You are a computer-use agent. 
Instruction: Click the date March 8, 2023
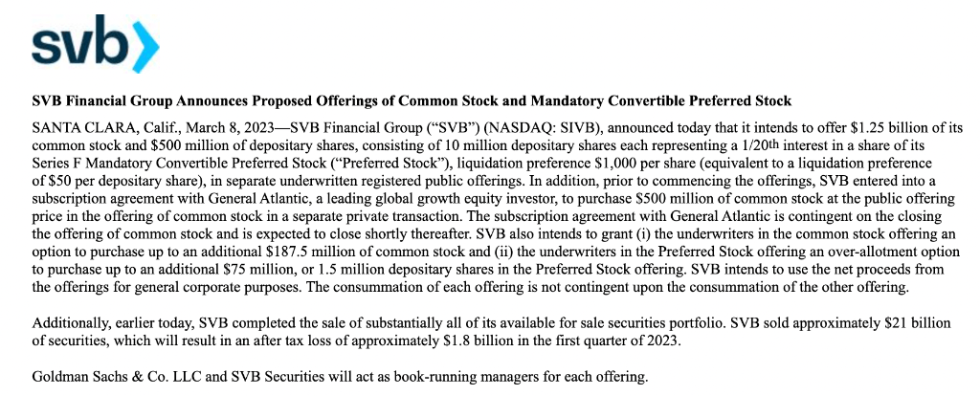pyautogui.click(x=202, y=125)
